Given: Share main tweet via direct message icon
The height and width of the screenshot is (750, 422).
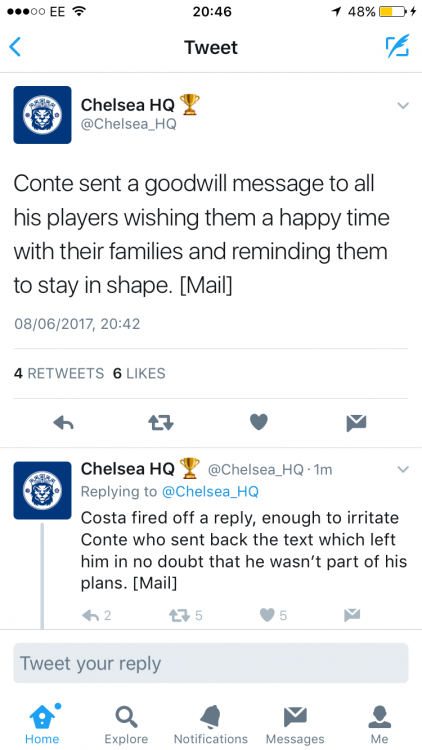Looking at the screenshot, I should [x=356, y=423].
